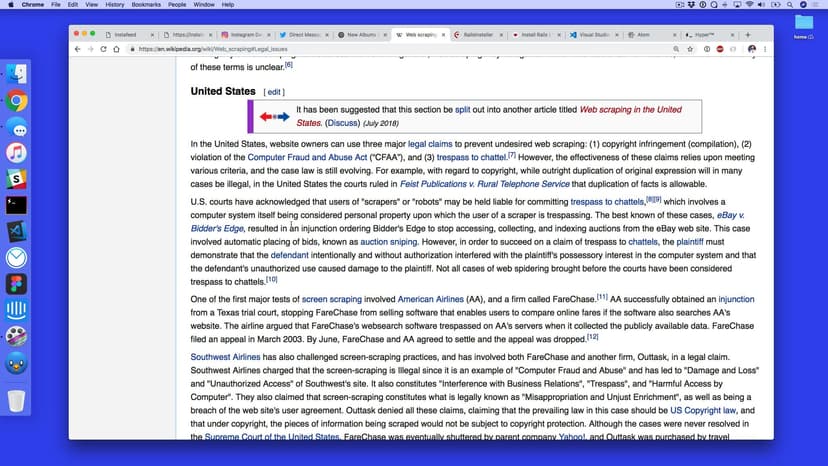Launch iTunes from the dock
Image resolution: width=828 pixels, height=466 pixels.
click(x=17, y=153)
